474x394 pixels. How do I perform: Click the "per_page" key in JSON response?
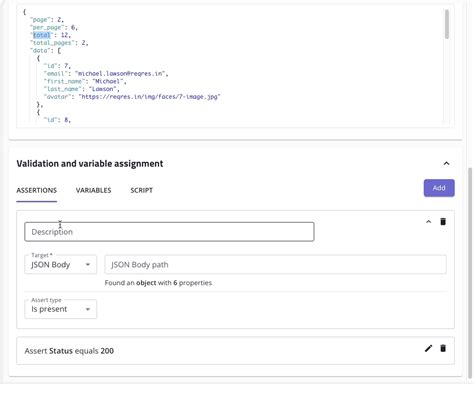coord(47,27)
